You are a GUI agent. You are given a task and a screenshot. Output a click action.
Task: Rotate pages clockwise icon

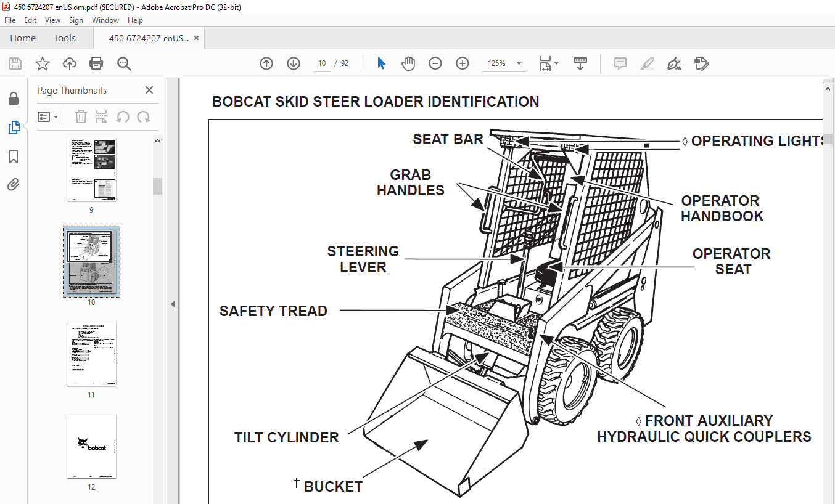[x=144, y=116]
